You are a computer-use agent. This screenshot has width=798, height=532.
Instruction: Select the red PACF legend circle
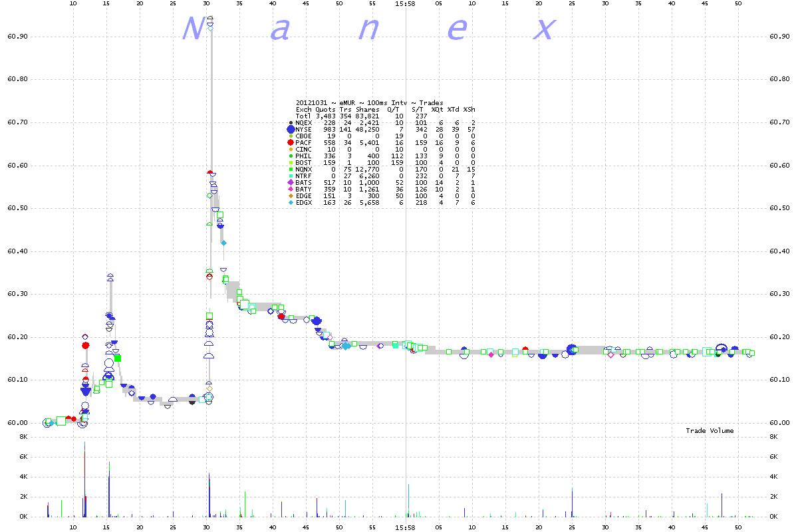pyautogui.click(x=291, y=143)
